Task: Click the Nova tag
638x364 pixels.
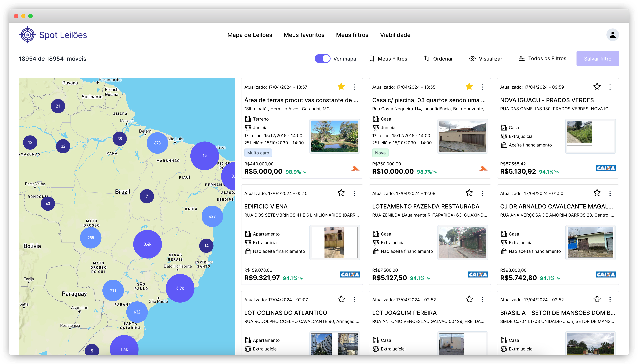Action: coord(380,152)
